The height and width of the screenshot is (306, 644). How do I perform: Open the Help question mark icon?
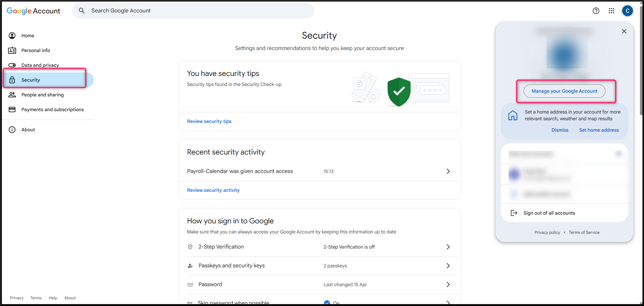click(x=596, y=11)
